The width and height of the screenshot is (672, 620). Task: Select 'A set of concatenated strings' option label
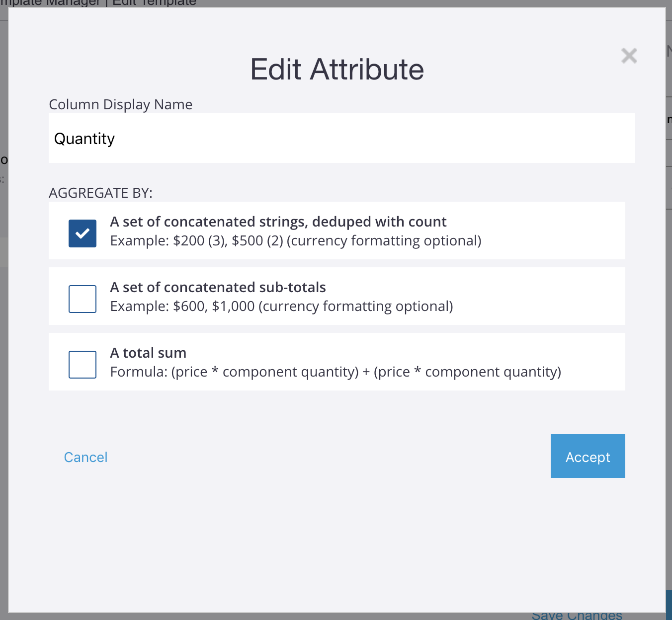(278, 222)
